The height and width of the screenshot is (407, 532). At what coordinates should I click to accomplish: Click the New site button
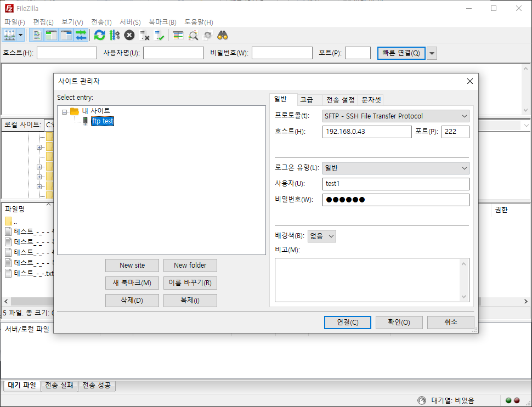(132, 265)
